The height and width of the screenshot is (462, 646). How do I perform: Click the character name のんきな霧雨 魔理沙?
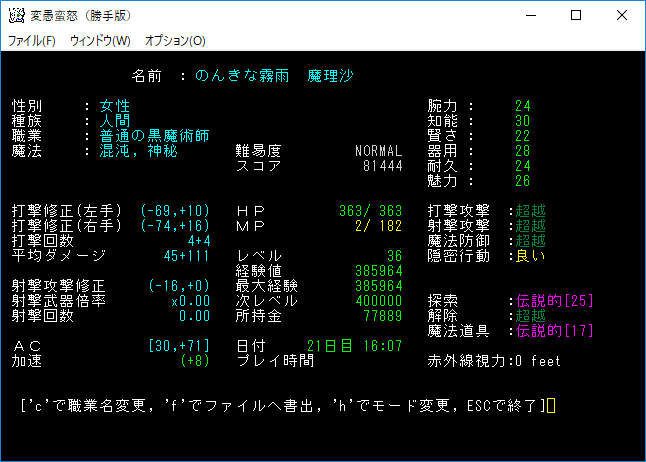pos(274,76)
